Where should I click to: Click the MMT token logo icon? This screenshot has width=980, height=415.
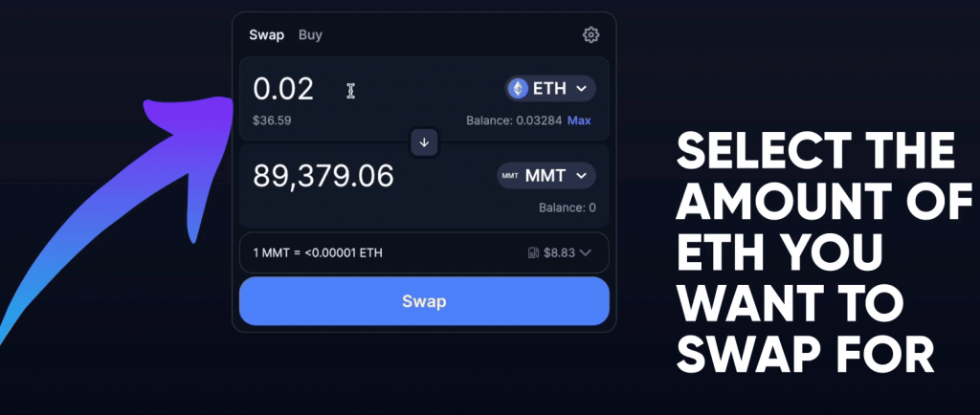pos(510,176)
